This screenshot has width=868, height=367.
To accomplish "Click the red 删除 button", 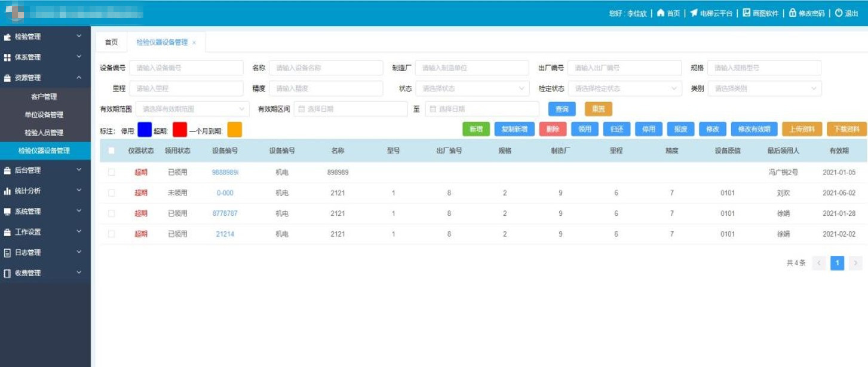I will 553,129.
